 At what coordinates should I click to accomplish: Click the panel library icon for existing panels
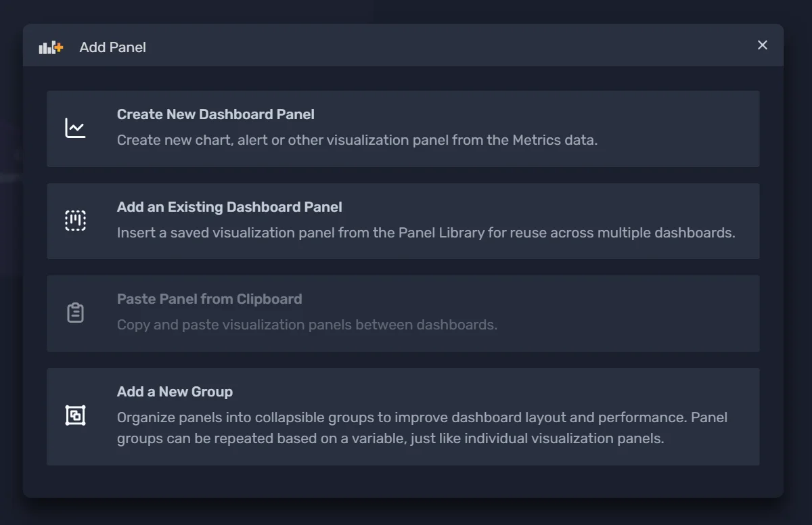[75, 221]
